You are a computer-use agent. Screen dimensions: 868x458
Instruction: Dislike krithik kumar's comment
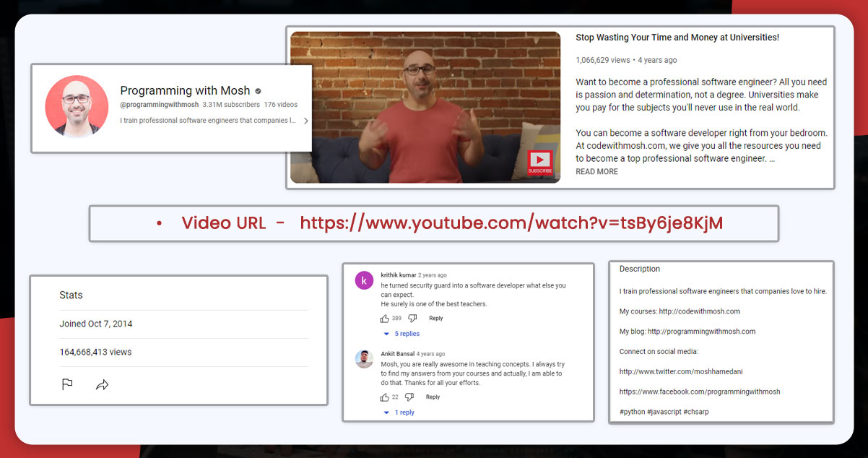412,318
